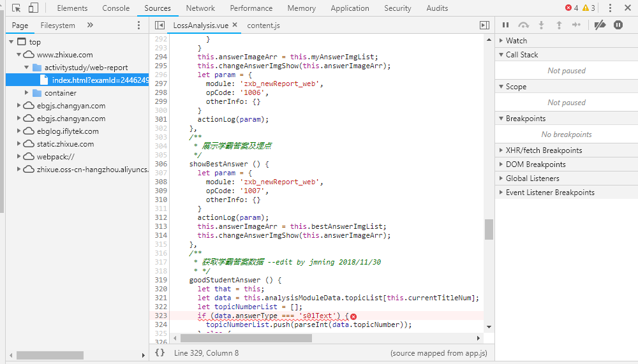Hide the navigator sidebar with its toggle icon
This screenshot has height=364, width=638.
click(160, 25)
